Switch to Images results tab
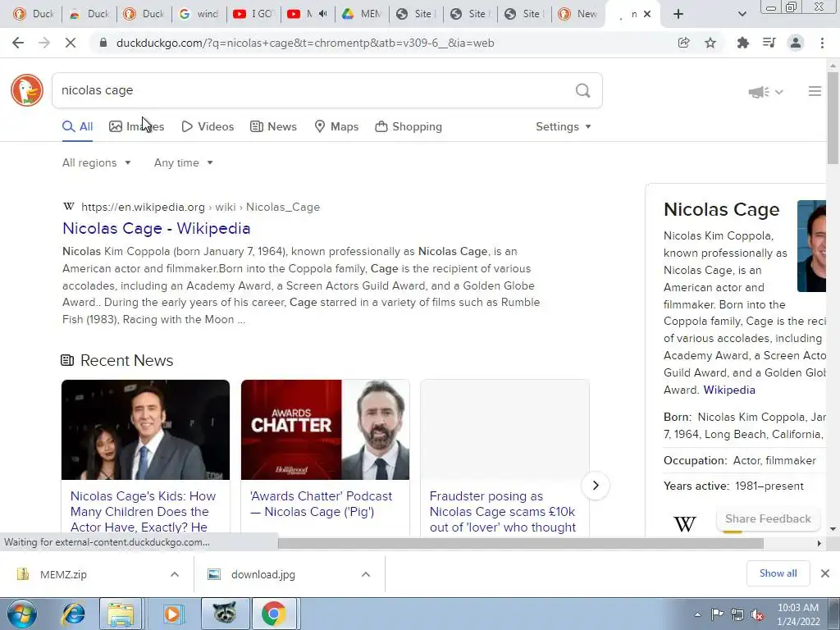This screenshot has height=630, width=840. [137, 127]
